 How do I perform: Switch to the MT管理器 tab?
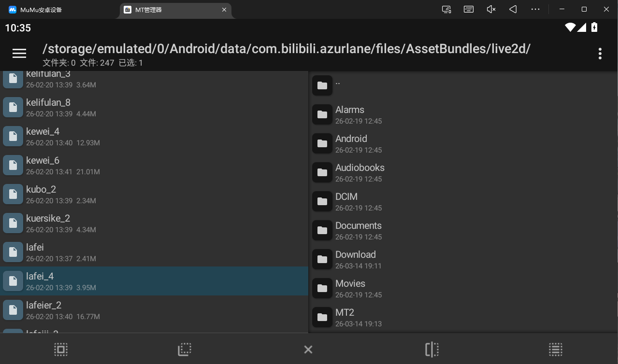[x=169, y=10]
